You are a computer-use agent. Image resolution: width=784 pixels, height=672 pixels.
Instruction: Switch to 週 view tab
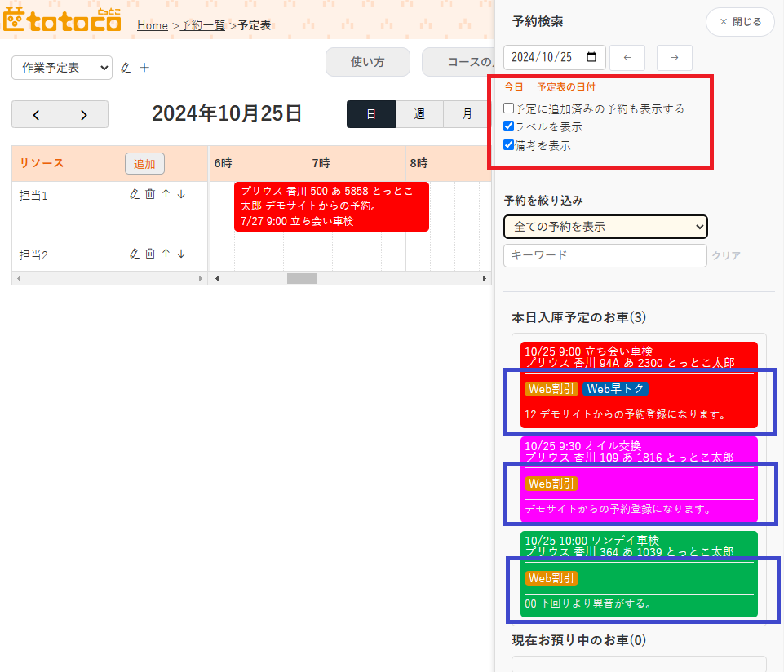point(419,114)
